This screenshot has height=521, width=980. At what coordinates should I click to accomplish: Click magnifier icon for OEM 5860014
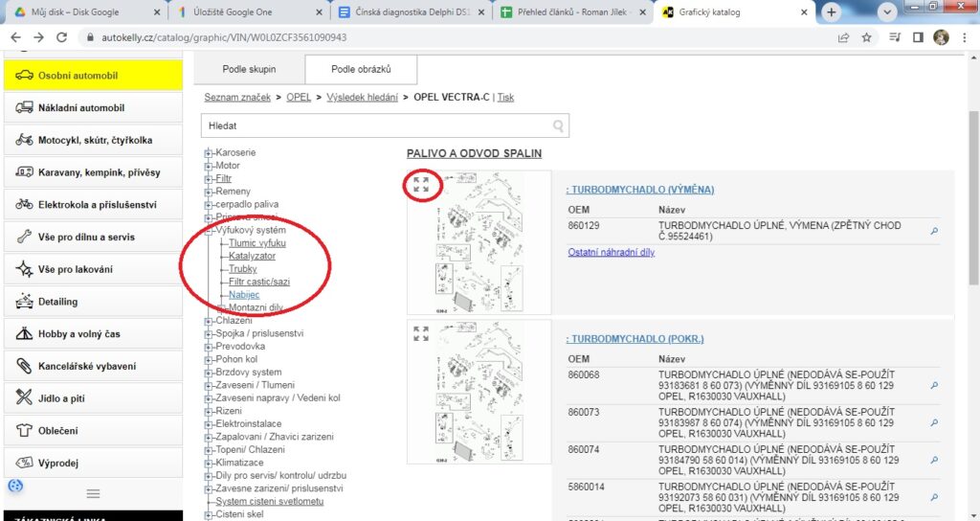[x=934, y=497]
